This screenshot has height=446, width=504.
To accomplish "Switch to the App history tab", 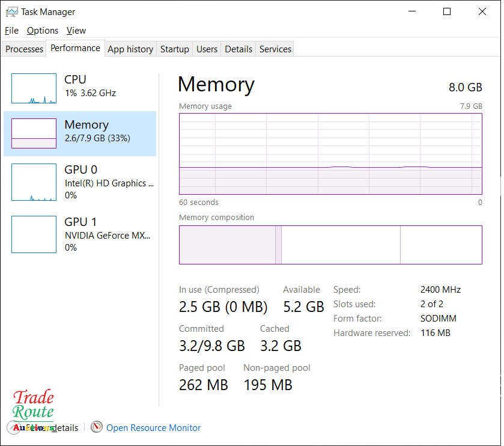I will pos(130,49).
